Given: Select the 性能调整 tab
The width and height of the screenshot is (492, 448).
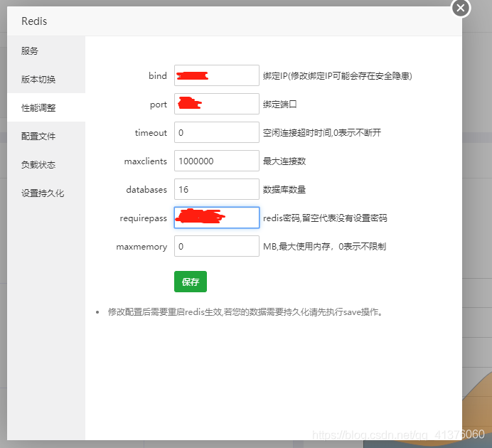Looking at the screenshot, I should 46,107.
